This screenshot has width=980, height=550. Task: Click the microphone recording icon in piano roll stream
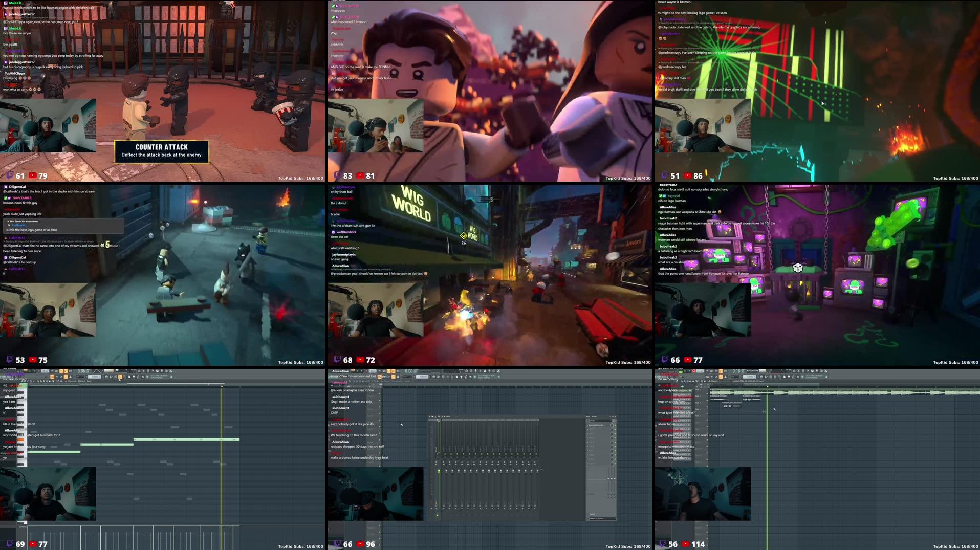pos(148,371)
